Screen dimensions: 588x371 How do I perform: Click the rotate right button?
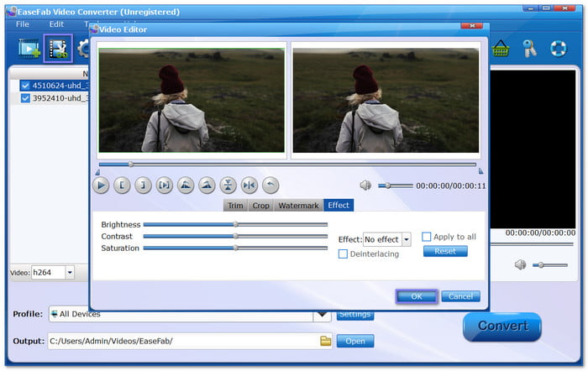207,185
